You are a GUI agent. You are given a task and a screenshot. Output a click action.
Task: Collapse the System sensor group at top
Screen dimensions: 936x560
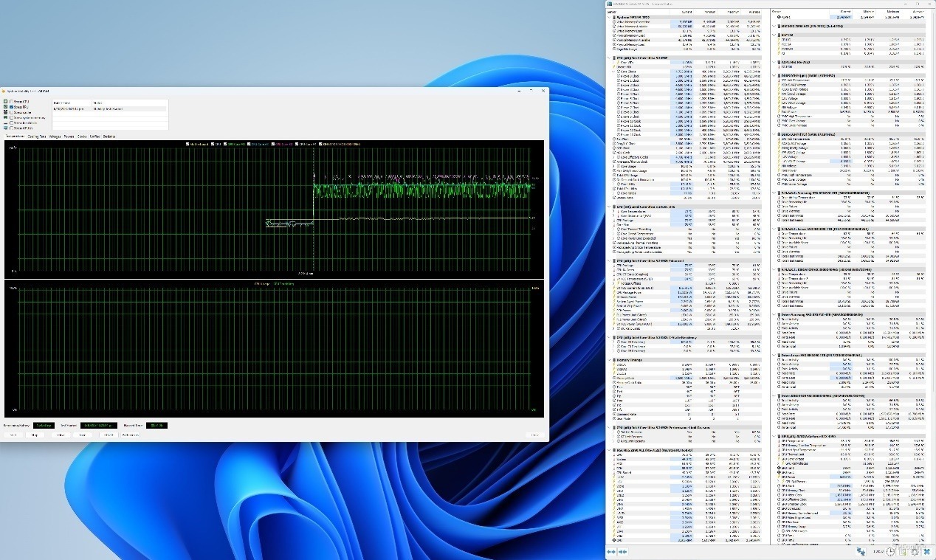coord(610,17)
